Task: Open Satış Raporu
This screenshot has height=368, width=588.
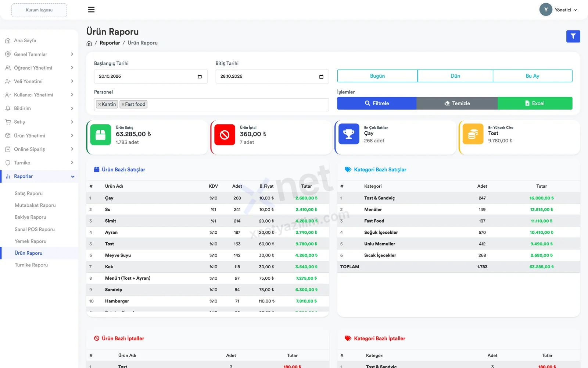Action: click(x=29, y=193)
